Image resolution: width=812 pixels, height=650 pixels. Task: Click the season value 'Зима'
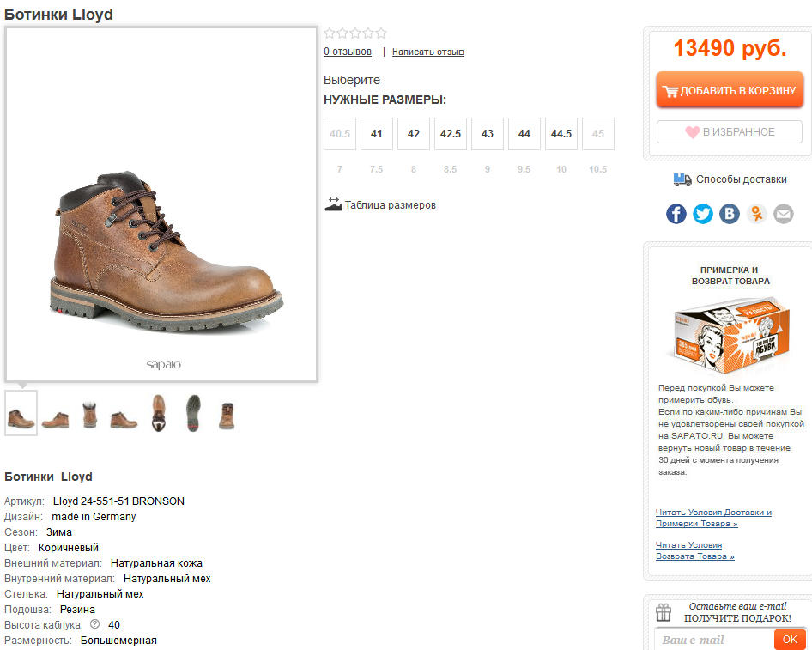point(59,532)
